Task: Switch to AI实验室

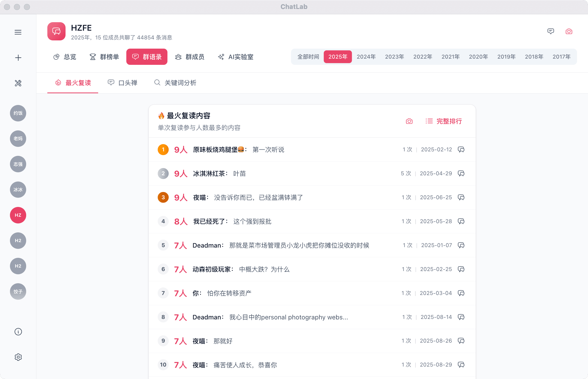Action: click(235, 57)
